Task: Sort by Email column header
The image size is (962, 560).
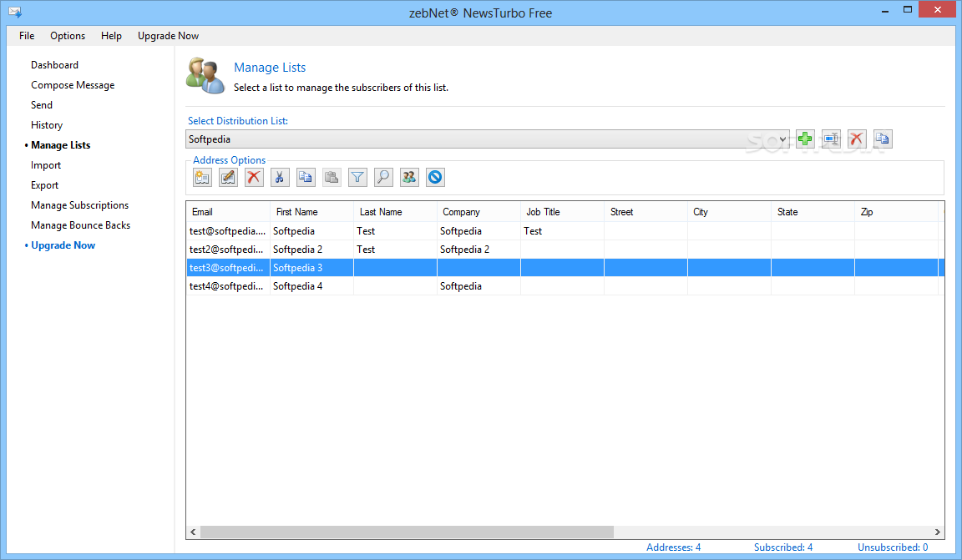Action: pyautogui.click(x=228, y=212)
